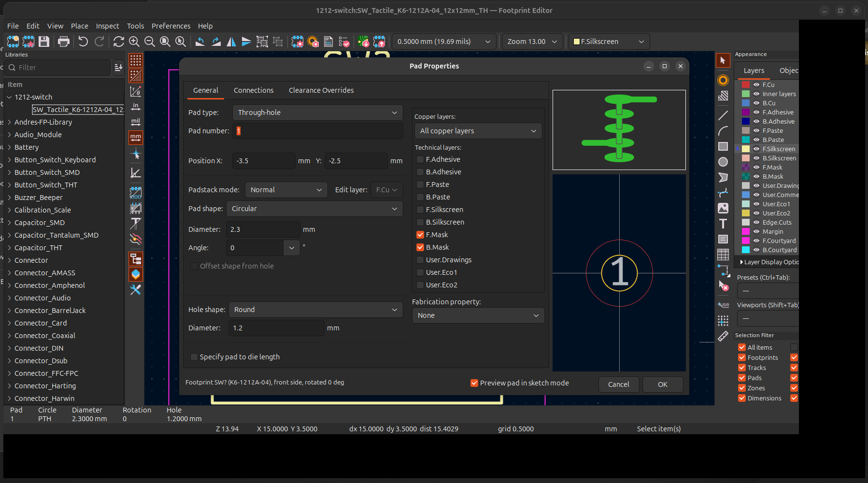Click OK in Pad Properties
This screenshot has height=483, width=868.
point(662,384)
